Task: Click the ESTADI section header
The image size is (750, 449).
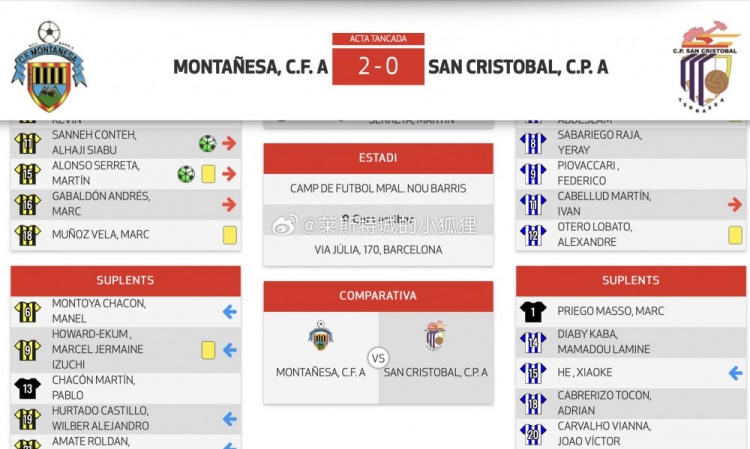Action: point(378,158)
